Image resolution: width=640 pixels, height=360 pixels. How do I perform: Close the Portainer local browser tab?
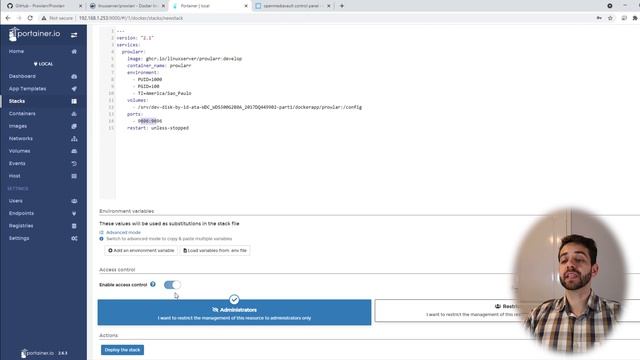(x=246, y=6)
